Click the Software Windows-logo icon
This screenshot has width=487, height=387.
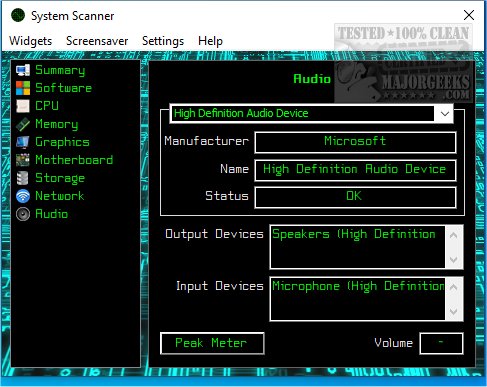coord(23,88)
